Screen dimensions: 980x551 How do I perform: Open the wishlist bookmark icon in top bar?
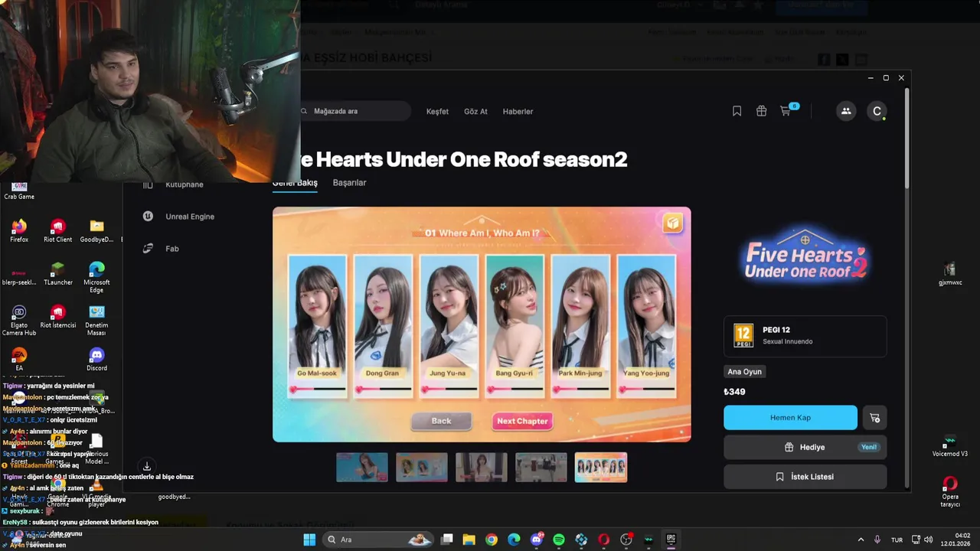pos(737,111)
